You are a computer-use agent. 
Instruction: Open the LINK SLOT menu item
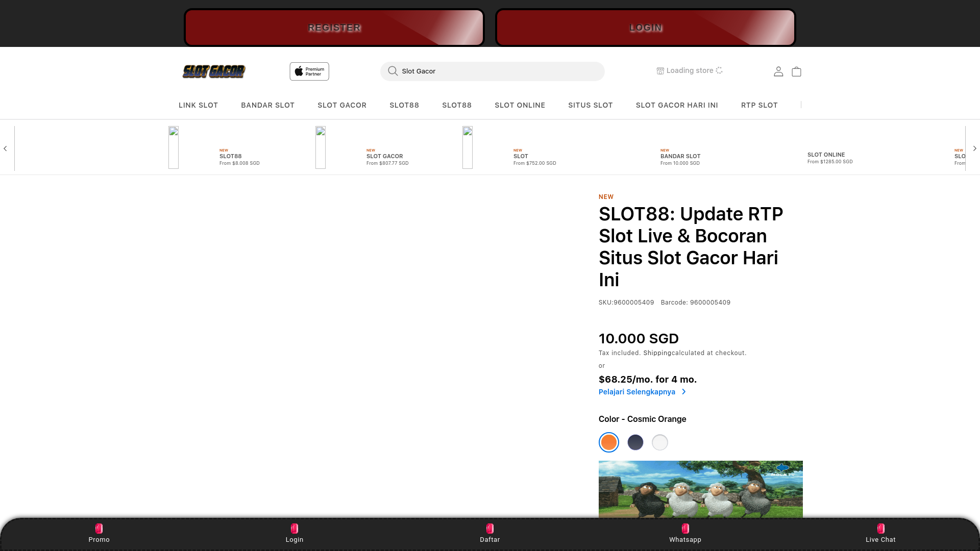click(198, 105)
